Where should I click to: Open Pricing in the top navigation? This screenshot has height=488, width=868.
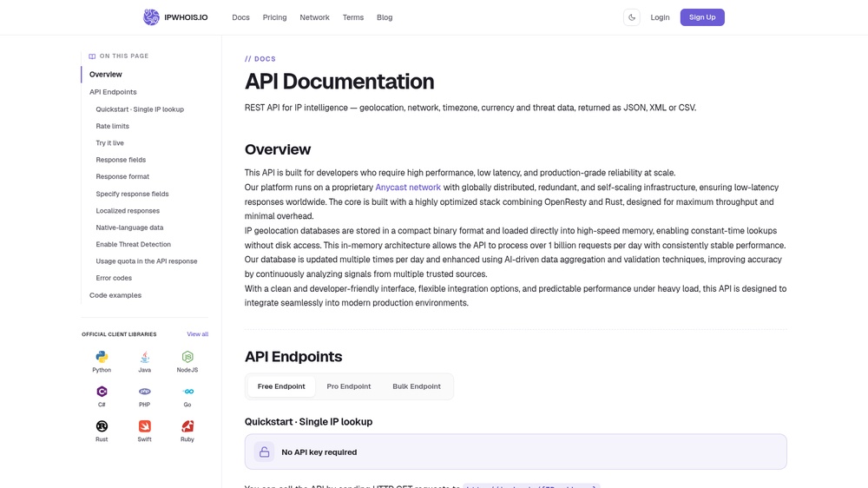pos(274,17)
